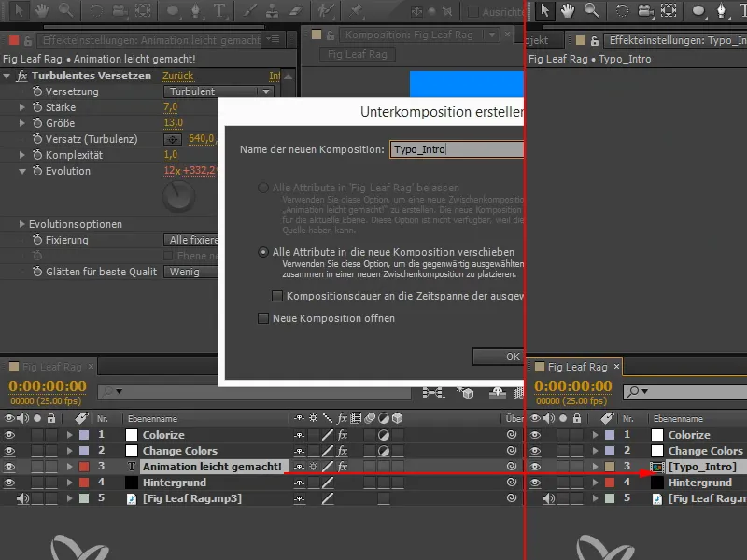This screenshot has width=747, height=560.
Task: Open the 'Wenig' smoothing quality dropdown
Action: point(190,272)
